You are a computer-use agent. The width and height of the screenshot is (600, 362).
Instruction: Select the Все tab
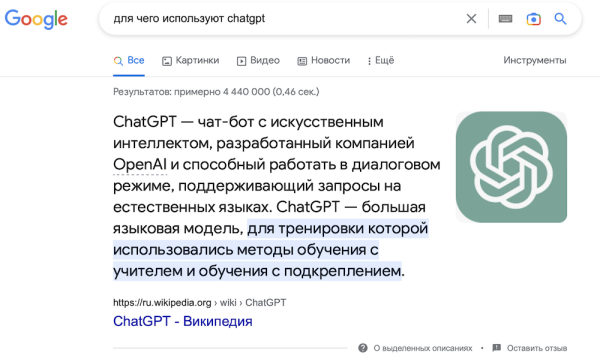click(x=129, y=60)
